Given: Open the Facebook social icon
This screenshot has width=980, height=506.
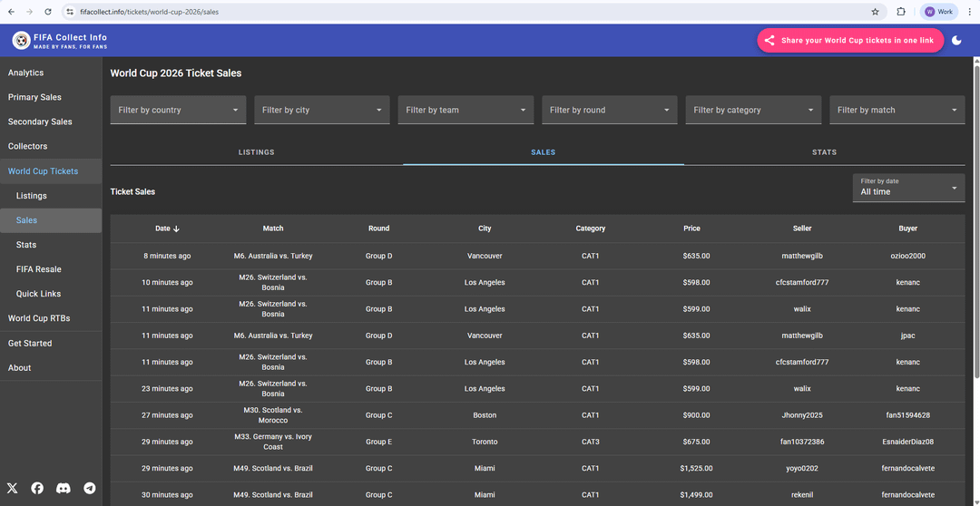Looking at the screenshot, I should pyautogui.click(x=37, y=488).
